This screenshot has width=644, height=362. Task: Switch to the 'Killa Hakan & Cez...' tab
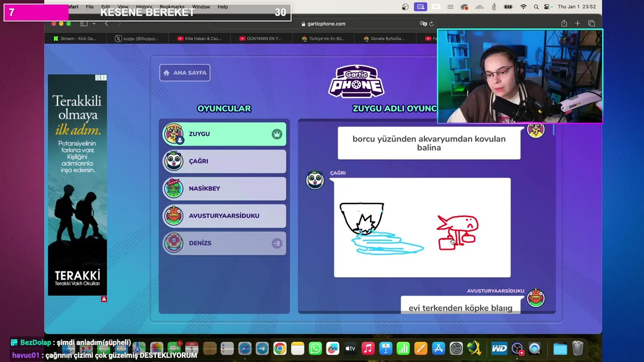click(x=199, y=39)
